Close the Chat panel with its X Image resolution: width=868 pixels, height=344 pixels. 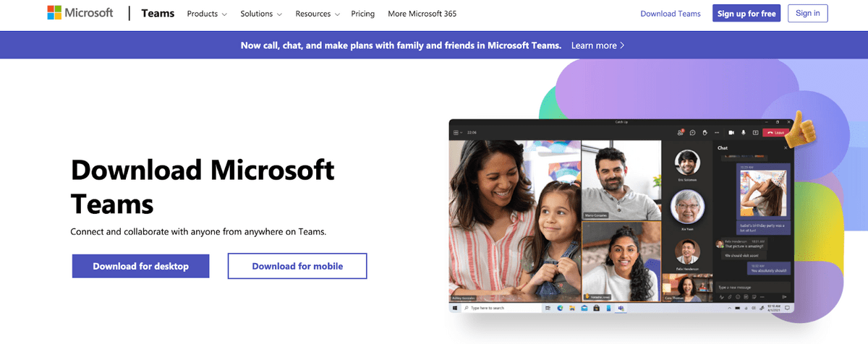pyautogui.click(x=786, y=147)
